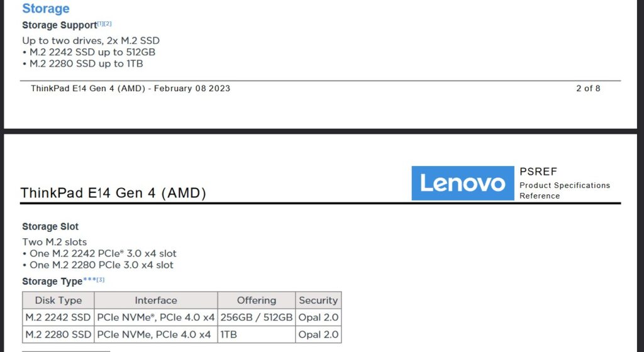Select the Security column header
This screenshot has height=352, width=644.
[318, 300]
